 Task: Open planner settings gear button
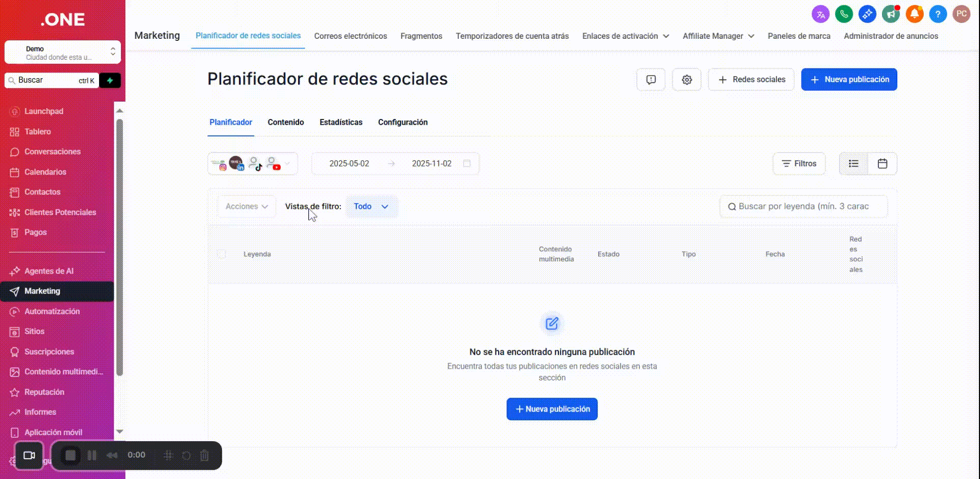[x=687, y=80]
